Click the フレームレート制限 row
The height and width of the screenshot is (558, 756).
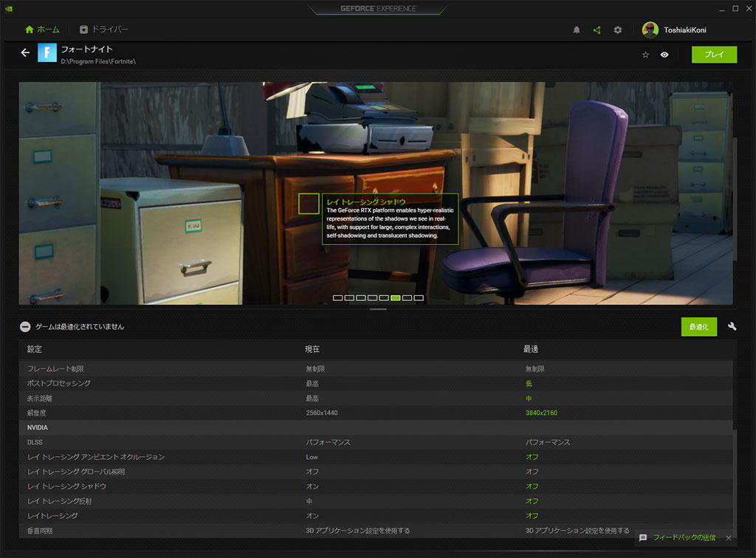376,368
